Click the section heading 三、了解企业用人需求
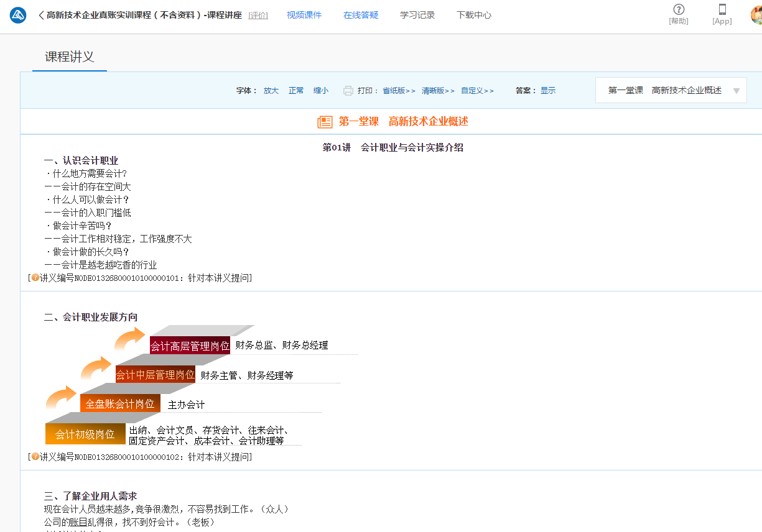This screenshot has height=532, width=762. coord(91,497)
